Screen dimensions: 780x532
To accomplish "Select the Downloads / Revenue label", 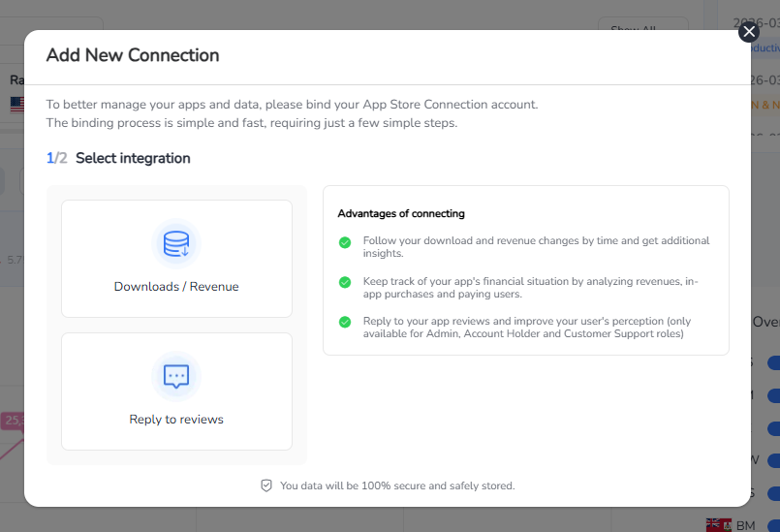I will pyautogui.click(x=176, y=287).
